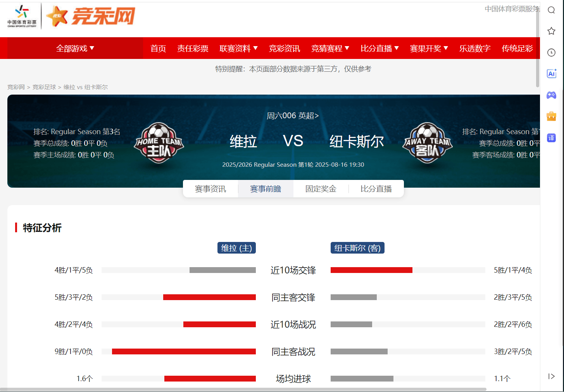The height and width of the screenshot is (392, 564).
Task: Expand the 全部游戏 dropdown menu
Action: 75,48
